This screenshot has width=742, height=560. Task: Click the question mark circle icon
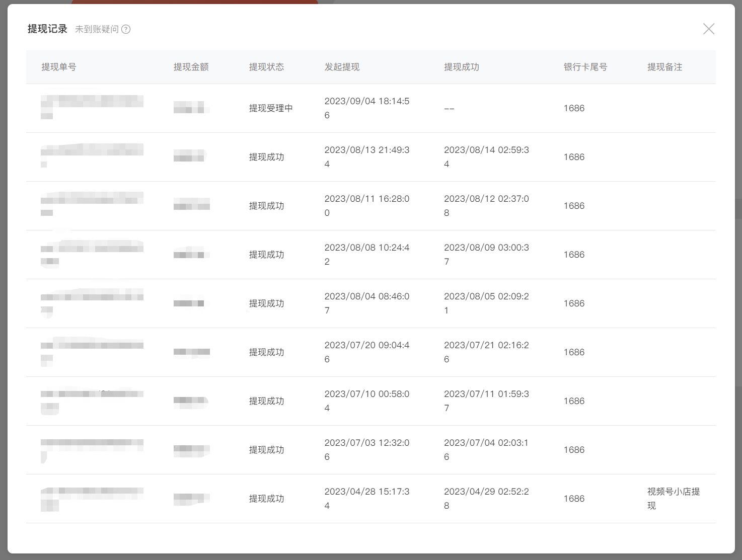click(127, 29)
